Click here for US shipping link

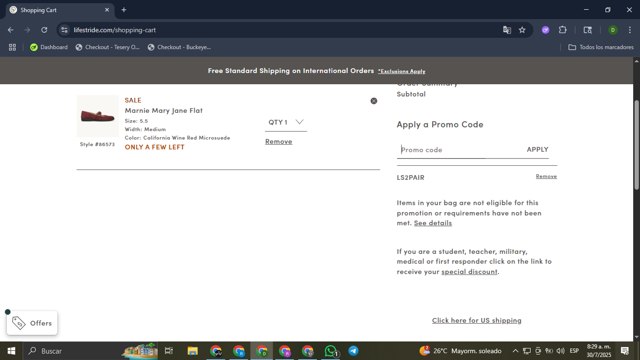pos(476,320)
